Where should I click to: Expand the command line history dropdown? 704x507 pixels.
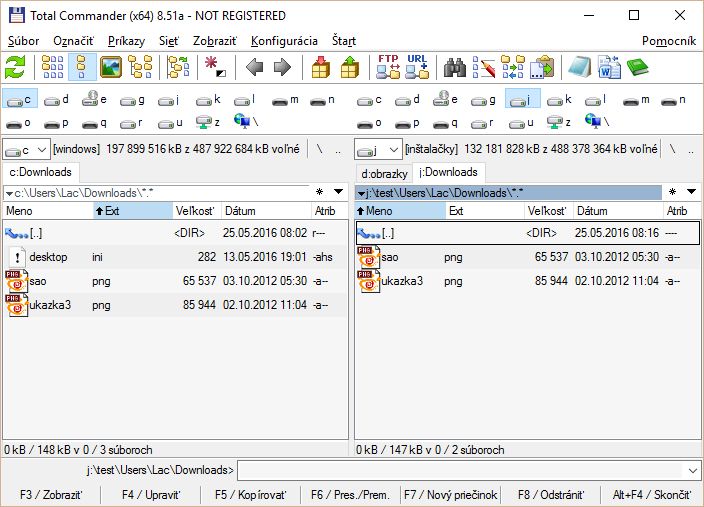693,471
